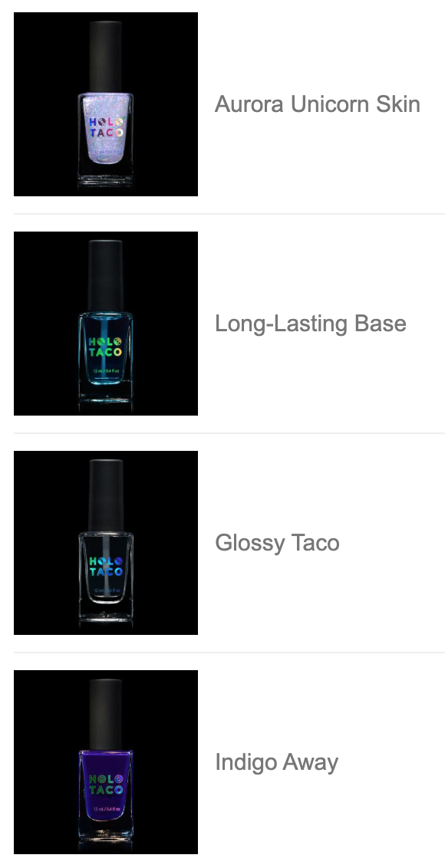The height and width of the screenshot is (868, 445).
Task: Click the Long-Lasting Base text link
Action: [311, 324]
